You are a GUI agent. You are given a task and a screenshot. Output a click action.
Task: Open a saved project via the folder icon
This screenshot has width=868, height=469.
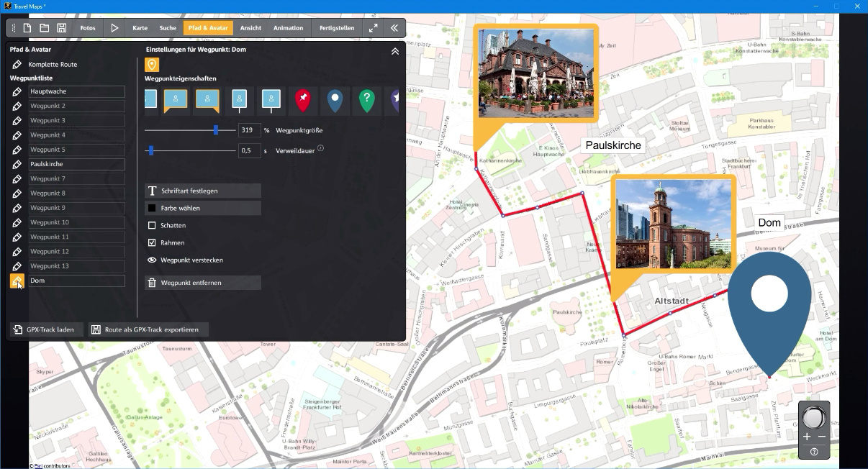tap(45, 27)
